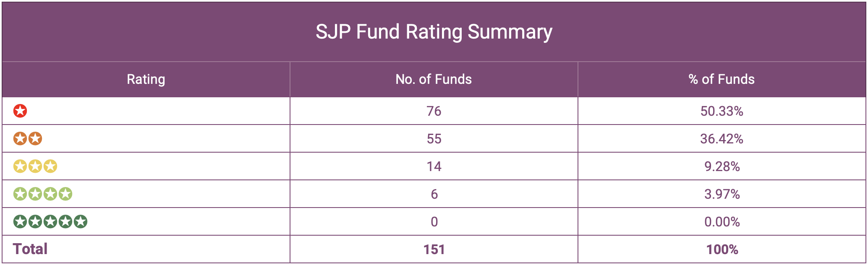Select the 36.42% percentage cell
This screenshot has width=868, height=265.
coord(722,139)
